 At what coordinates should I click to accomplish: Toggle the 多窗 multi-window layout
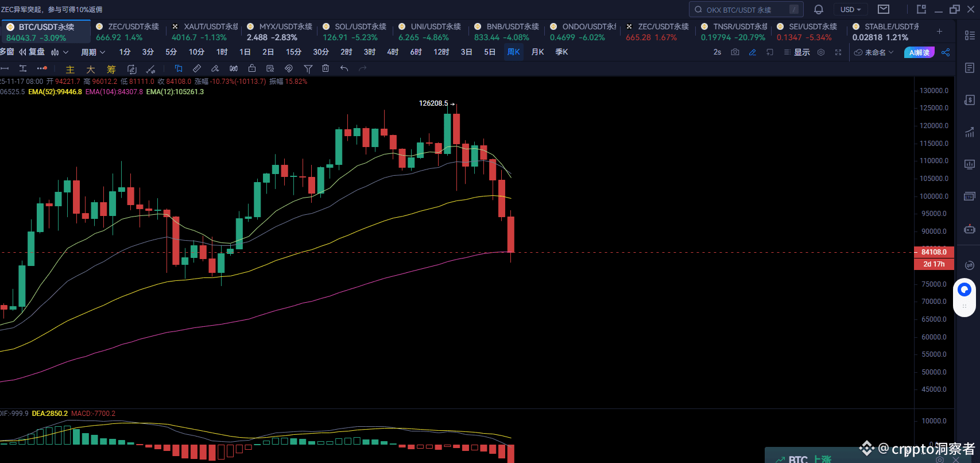7,52
